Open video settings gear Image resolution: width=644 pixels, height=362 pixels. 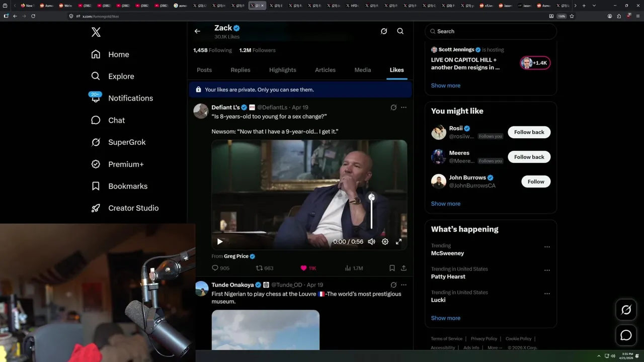[x=385, y=242]
